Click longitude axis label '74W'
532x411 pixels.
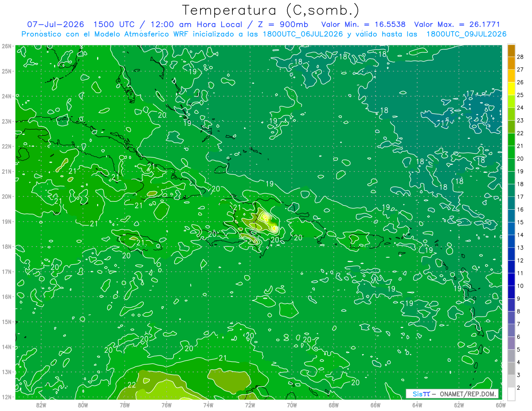pos(208,405)
